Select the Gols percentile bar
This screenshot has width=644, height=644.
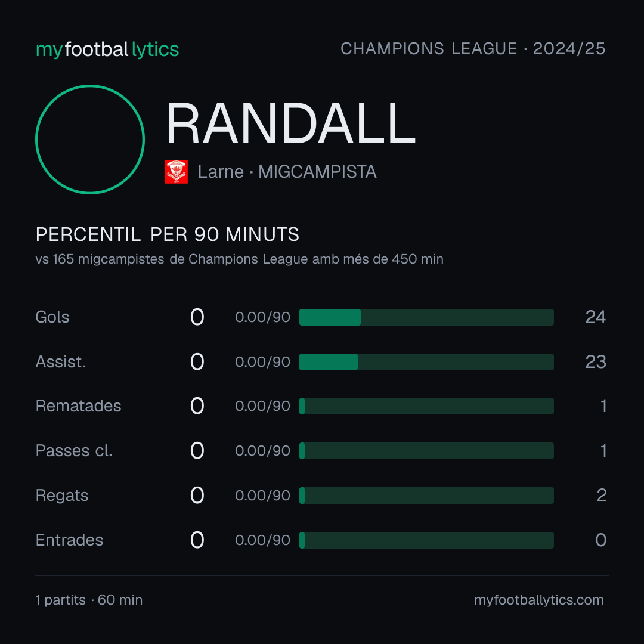[426, 317]
